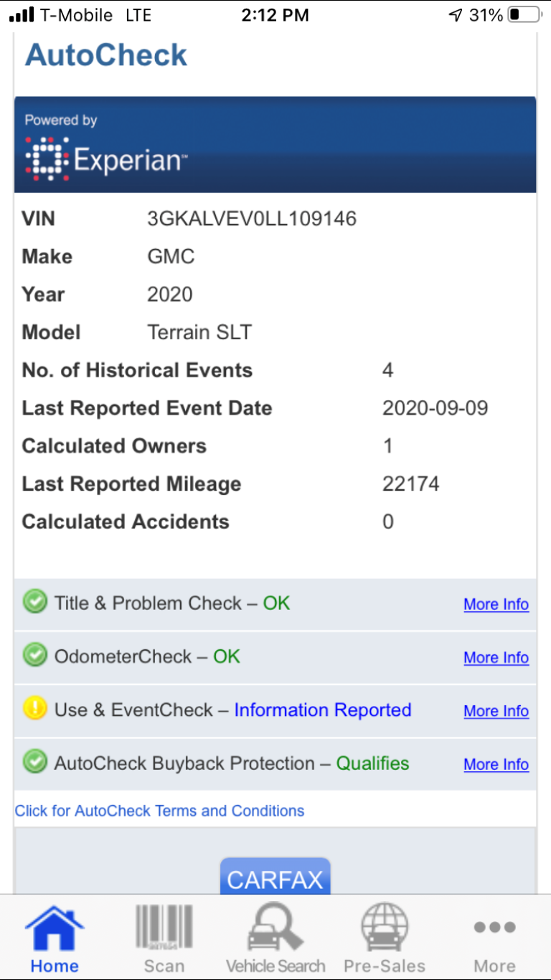The image size is (551, 980).
Task: Tap the T-Mobile LTE carrier text
Action: click(x=96, y=15)
